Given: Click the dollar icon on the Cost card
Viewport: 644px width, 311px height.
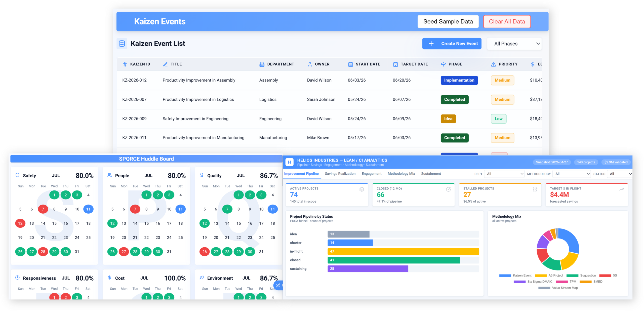Looking at the screenshot, I should tap(109, 278).
